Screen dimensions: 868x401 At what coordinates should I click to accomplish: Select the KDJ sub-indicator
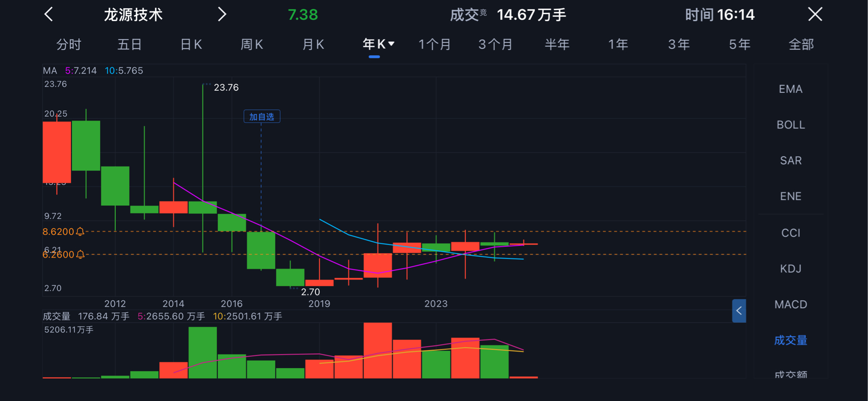tap(790, 268)
